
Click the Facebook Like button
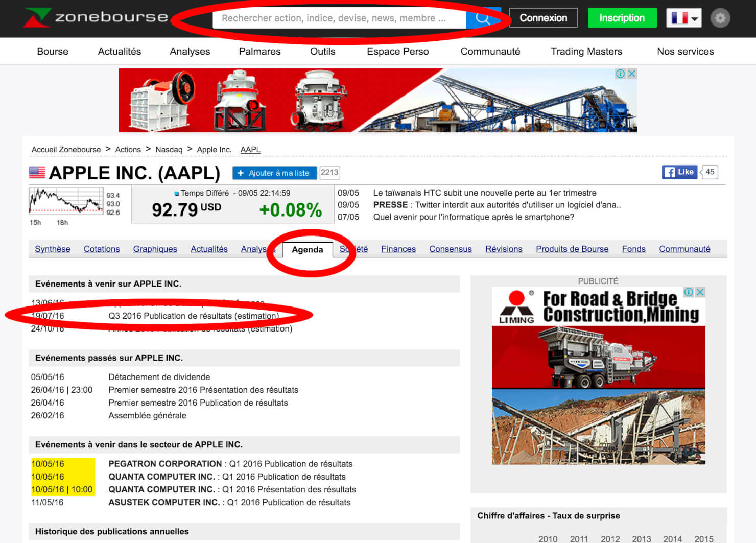click(679, 172)
